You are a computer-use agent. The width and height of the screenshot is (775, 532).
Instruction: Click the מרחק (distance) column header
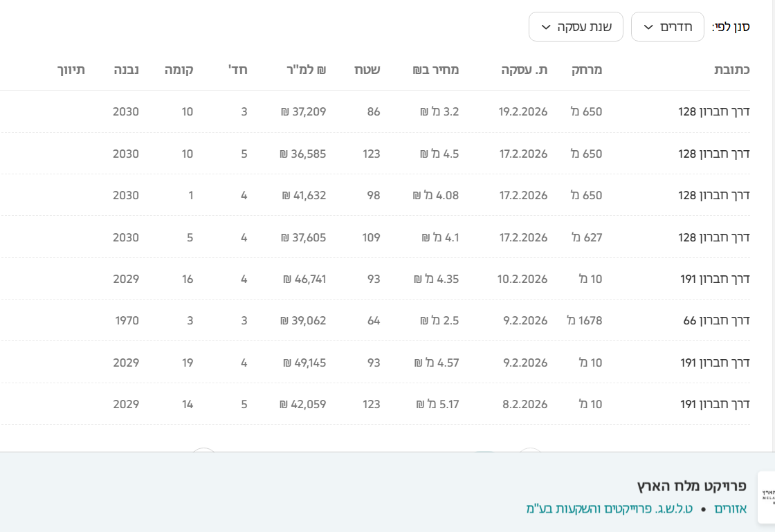point(587,70)
